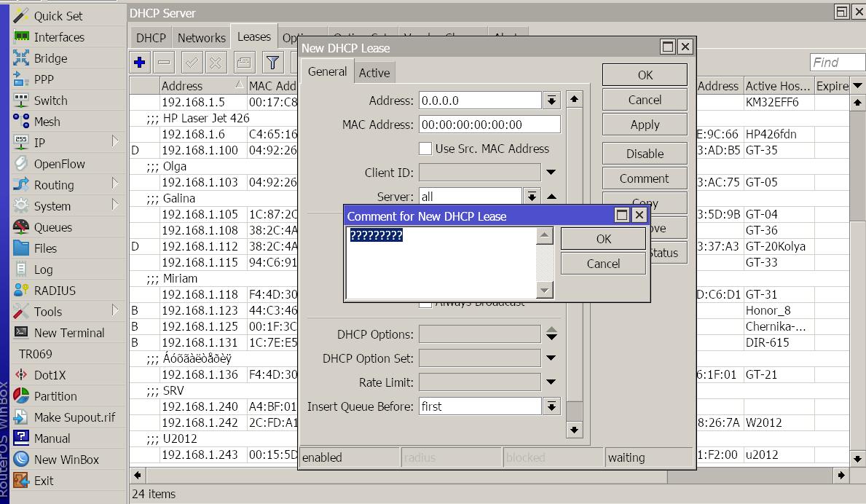Click the Address input field
866x504 pixels.
click(481, 101)
